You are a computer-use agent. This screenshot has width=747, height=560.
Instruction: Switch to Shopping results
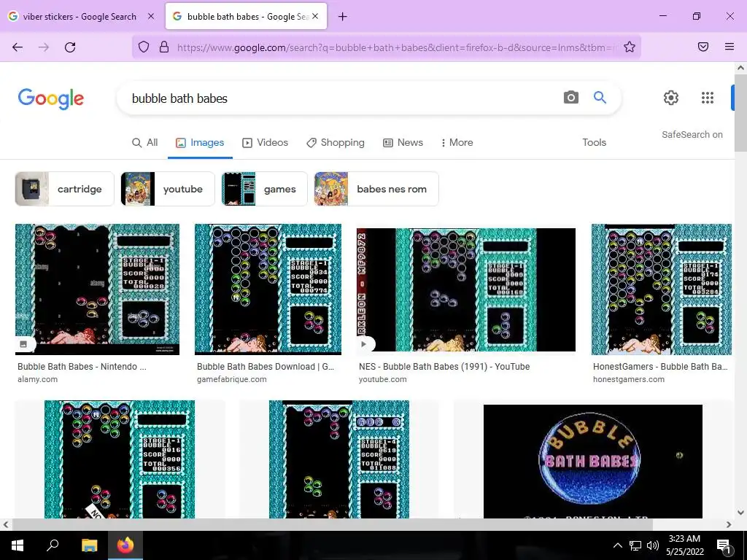tap(336, 142)
